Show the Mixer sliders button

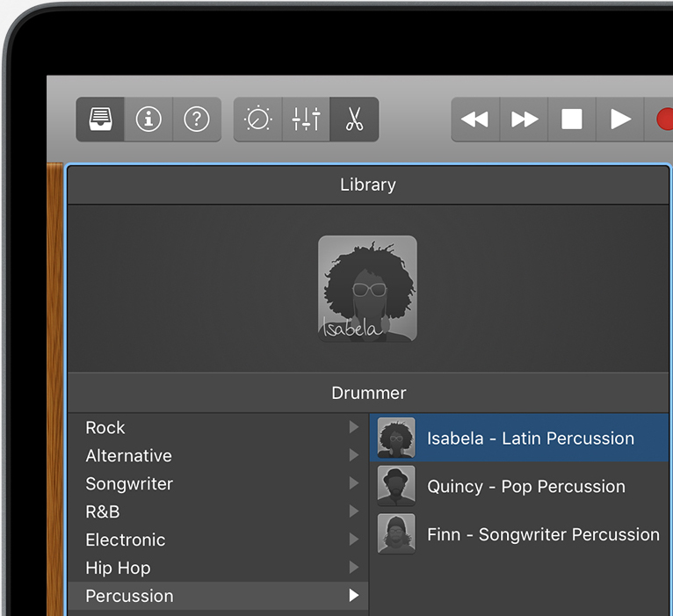click(306, 120)
